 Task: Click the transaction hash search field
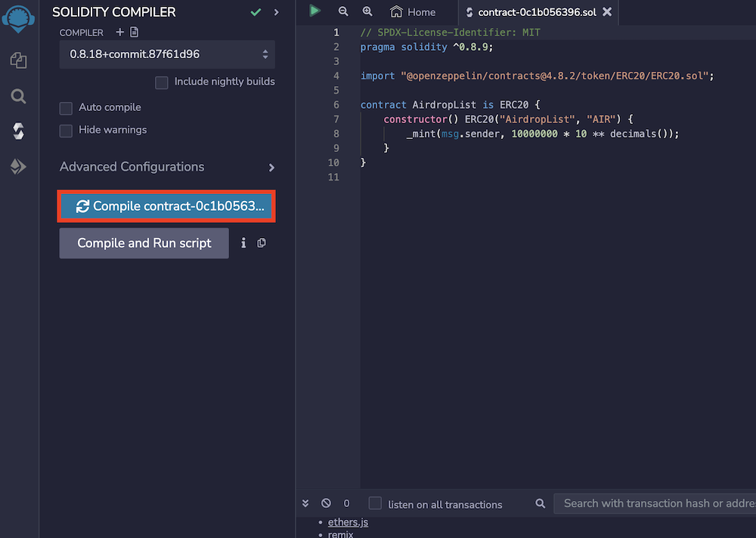click(655, 503)
